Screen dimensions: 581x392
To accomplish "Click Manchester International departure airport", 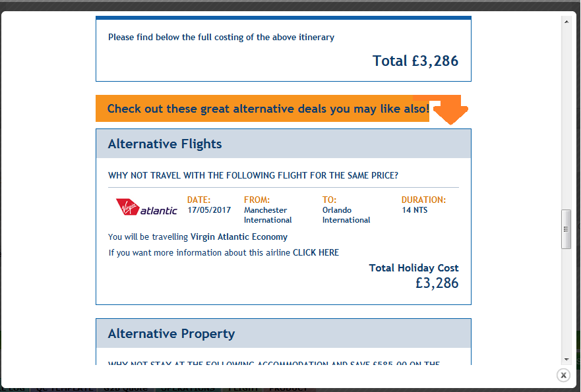I will point(268,215).
